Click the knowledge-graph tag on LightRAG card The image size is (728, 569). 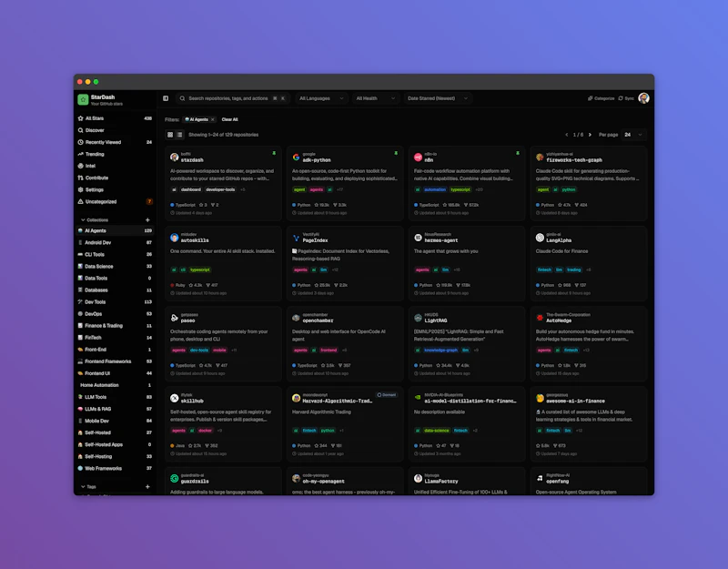click(441, 351)
